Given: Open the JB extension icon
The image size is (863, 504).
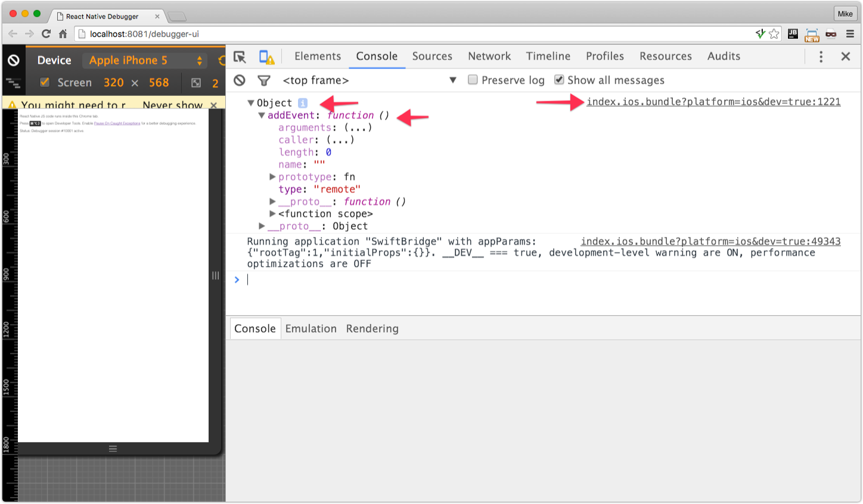Looking at the screenshot, I should click(x=793, y=34).
